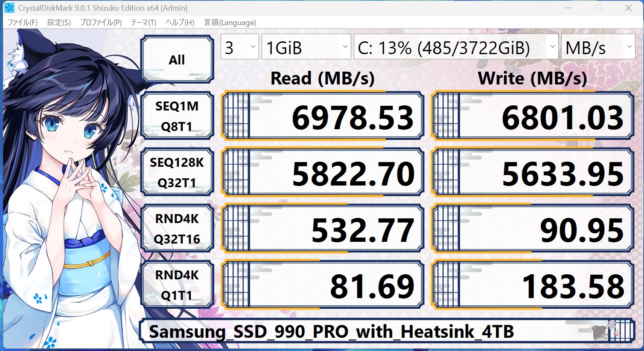Open the ファイル(F) menu

(x=23, y=23)
